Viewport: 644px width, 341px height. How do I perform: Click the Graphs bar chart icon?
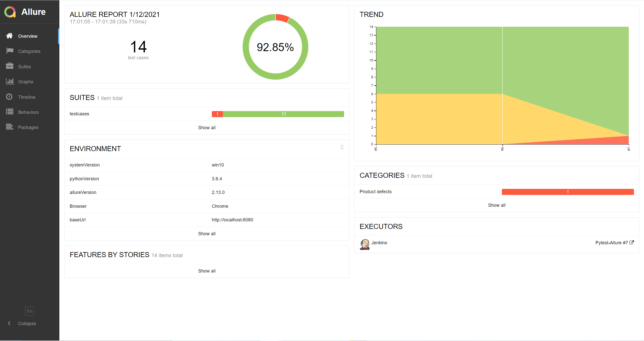point(10,81)
